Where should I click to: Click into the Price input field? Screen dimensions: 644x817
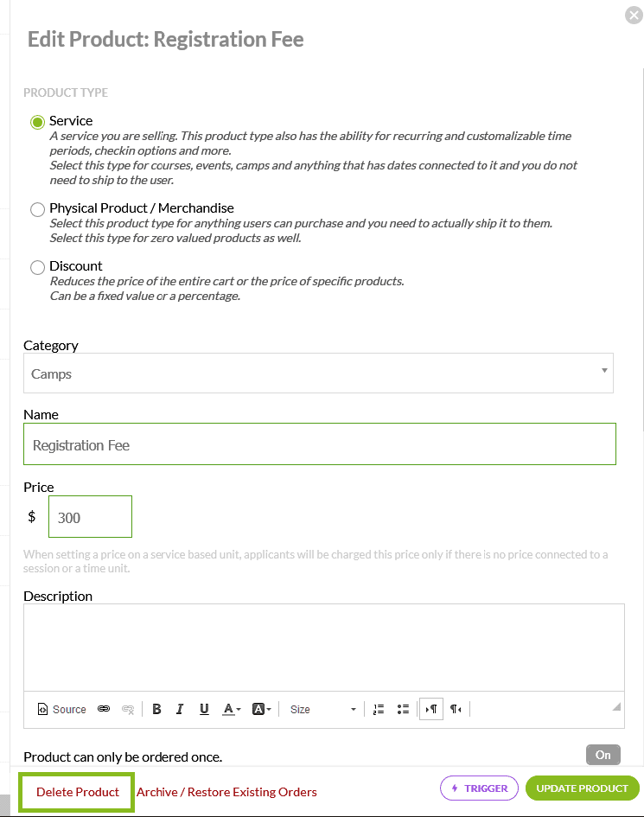pyautogui.click(x=90, y=517)
